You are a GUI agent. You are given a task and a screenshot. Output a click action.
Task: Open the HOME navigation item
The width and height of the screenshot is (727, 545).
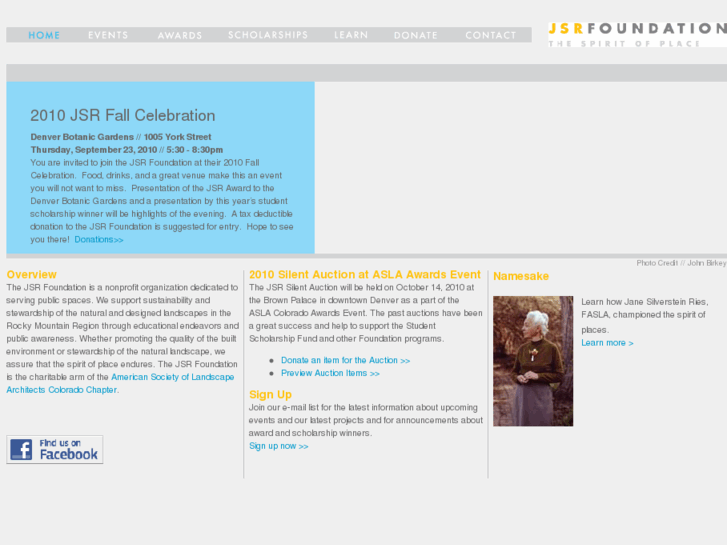pyautogui.click(x=44, y=35)
